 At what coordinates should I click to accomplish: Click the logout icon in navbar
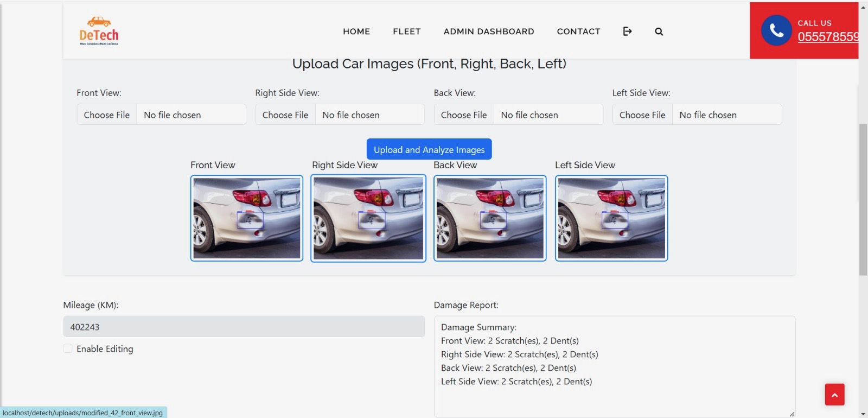tap(627, 31)
